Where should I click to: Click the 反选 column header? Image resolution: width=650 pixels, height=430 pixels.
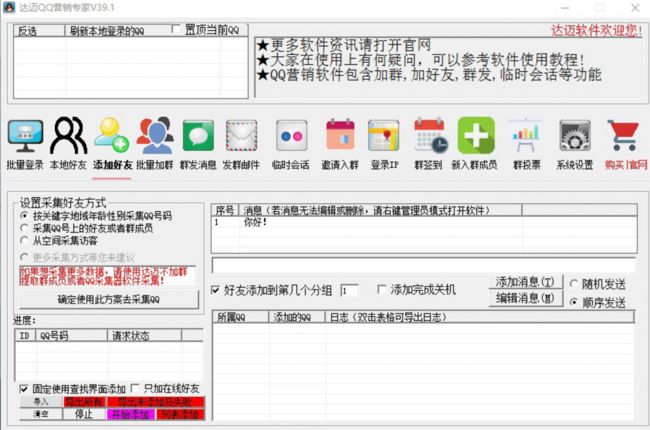click(x=39, y=31)
